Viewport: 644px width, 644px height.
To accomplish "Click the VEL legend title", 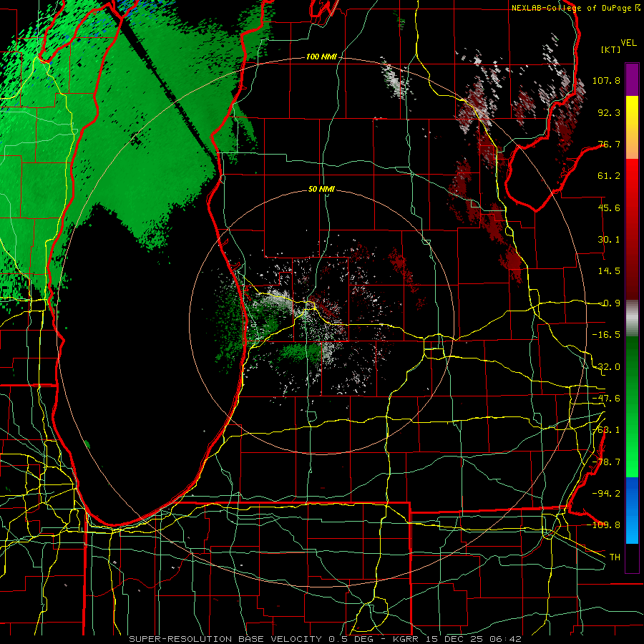I will point(628,43).
